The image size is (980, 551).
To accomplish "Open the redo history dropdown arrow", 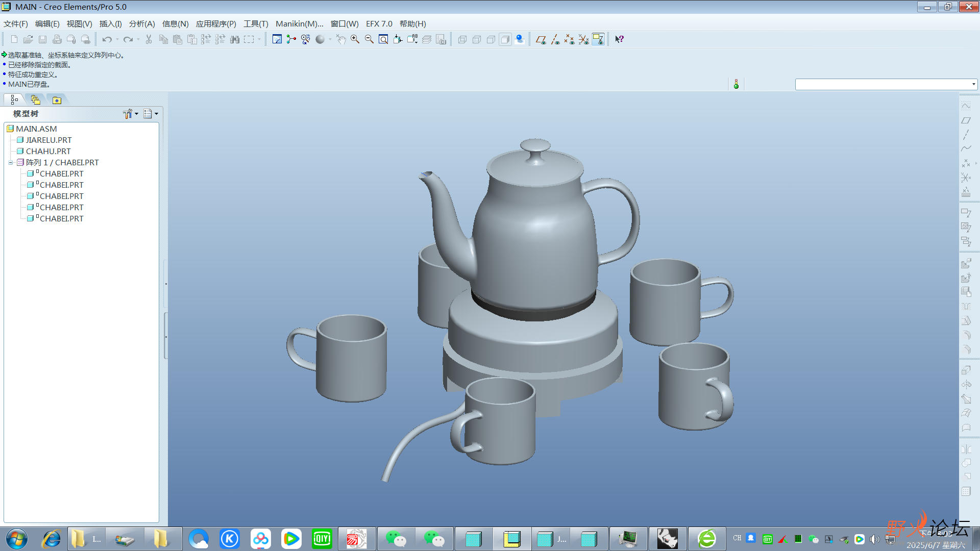I will pyautogui.click(x=138, y=39).
